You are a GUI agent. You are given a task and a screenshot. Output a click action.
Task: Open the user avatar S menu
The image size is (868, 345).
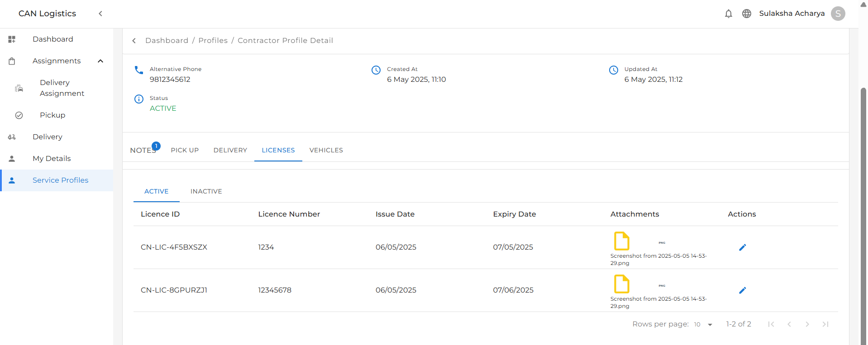838,14
